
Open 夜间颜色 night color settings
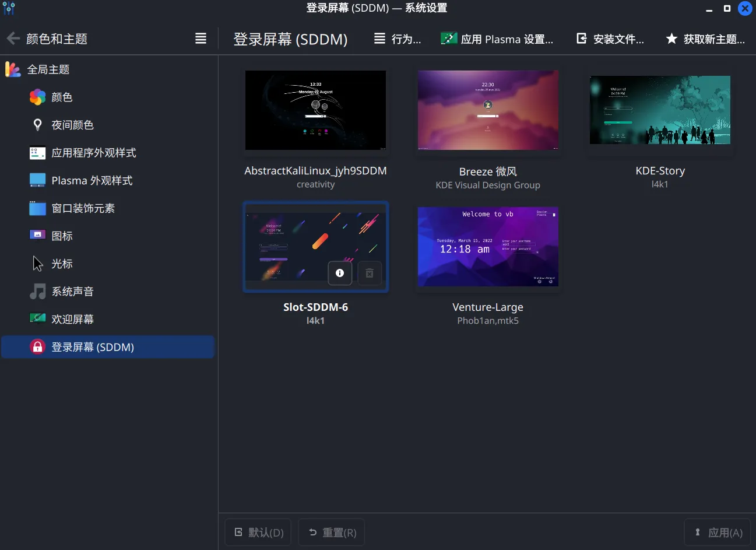click(x=72, y=125)
